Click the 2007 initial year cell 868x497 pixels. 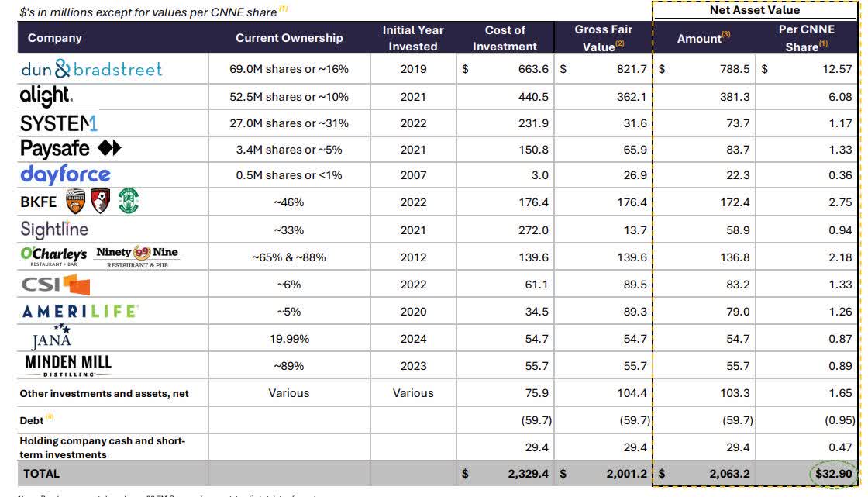[413, 175]
